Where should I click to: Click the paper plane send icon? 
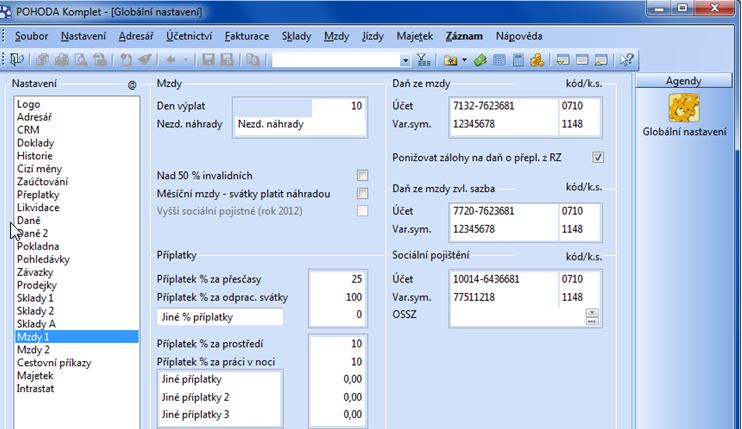[145, 60]
